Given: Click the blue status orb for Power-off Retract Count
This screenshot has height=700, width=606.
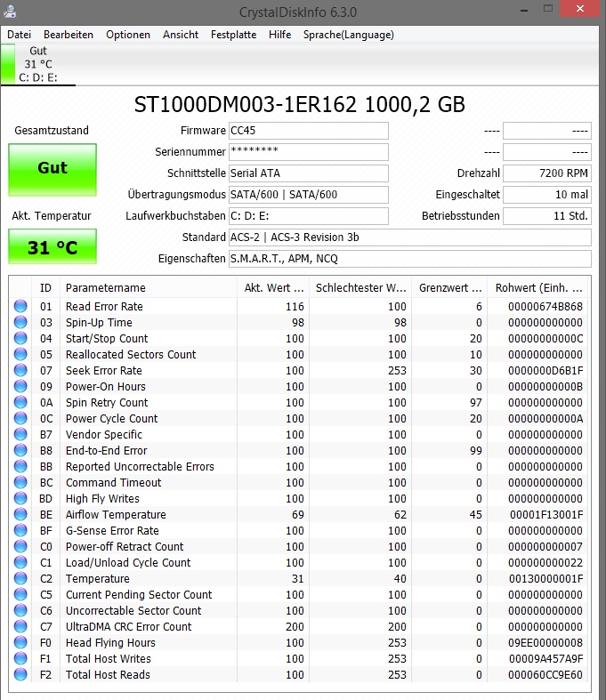Looking at the screenshot, I should tap(20, 546).
